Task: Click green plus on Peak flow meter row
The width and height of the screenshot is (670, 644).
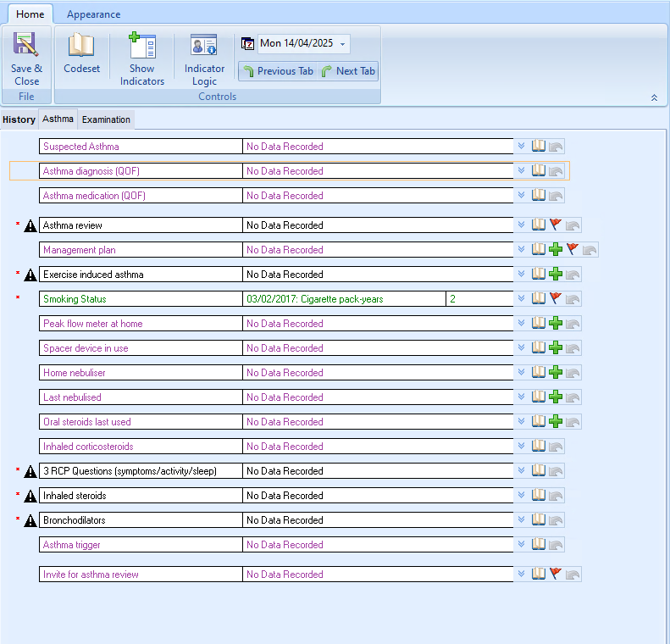Action: (x=556, y=323)
